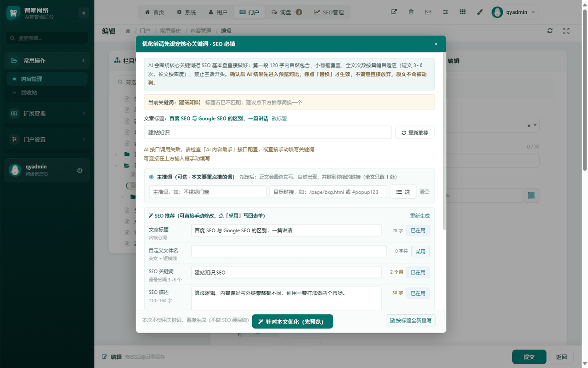Focus the 主推词 input field
The width and height of the screenshot is (588, 368).
[x=208, y=192]
